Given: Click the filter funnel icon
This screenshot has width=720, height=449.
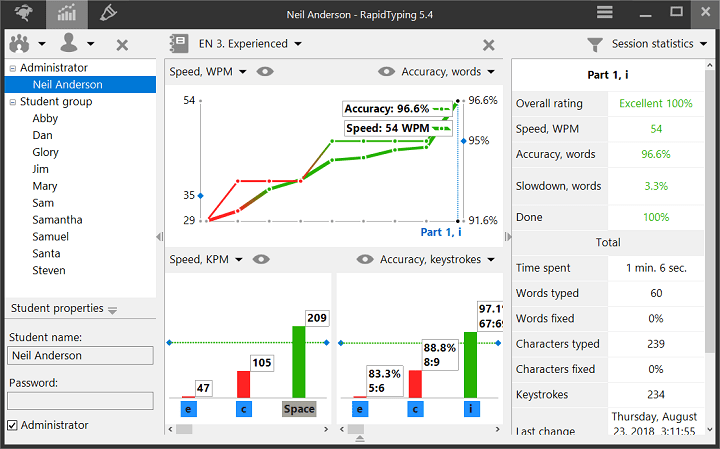Looking at the screenshot, I should [x=595, y=45].
